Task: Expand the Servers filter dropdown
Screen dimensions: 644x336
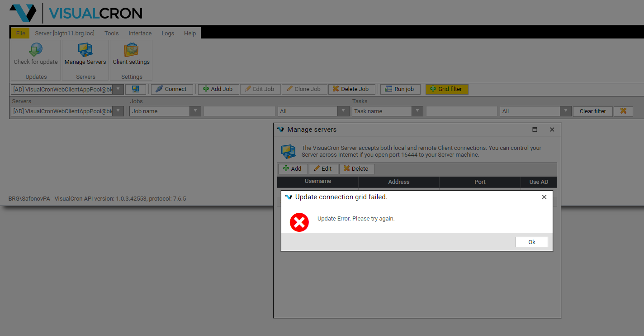Action: coord(118,111)
